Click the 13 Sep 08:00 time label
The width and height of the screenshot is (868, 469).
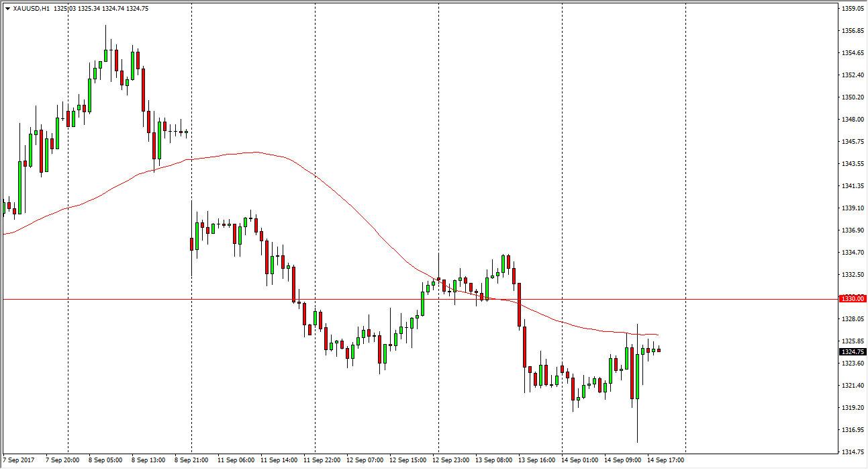click(492, 460)
